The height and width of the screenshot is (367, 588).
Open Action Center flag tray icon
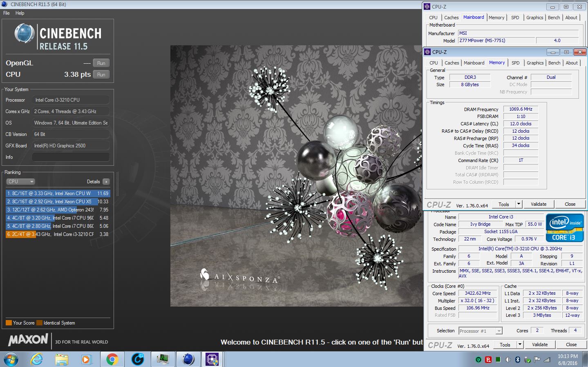click(537, 360)
